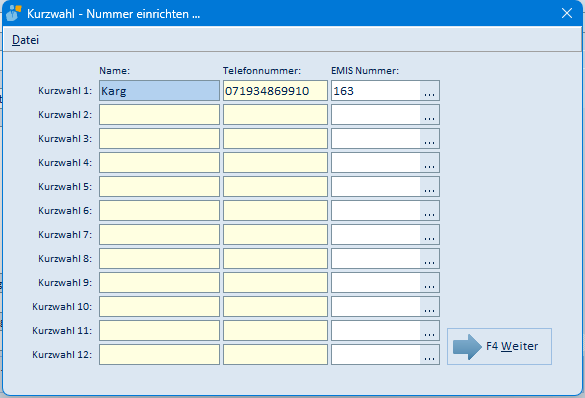Click the Kurzwahl 9 phone number field

275,282
